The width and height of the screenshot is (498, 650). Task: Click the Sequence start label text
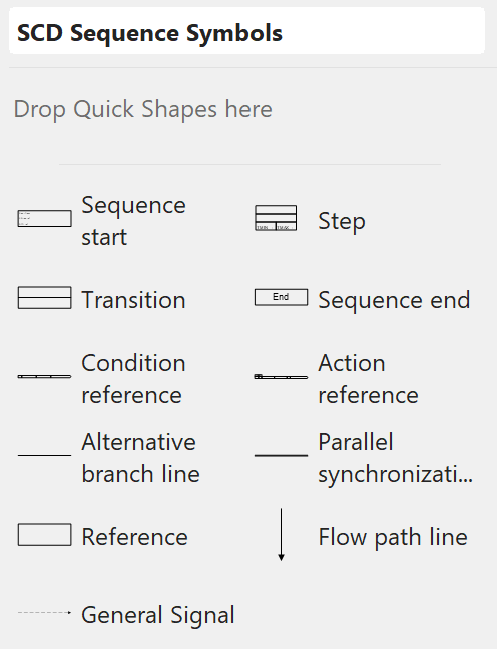coord(134,221)
